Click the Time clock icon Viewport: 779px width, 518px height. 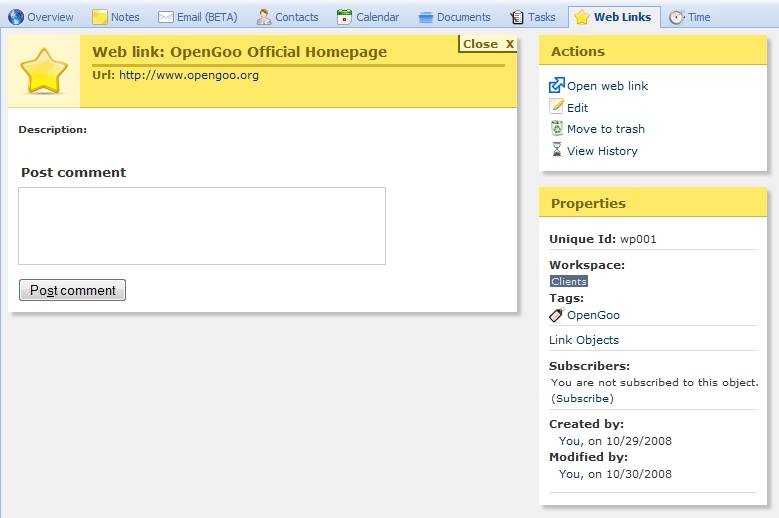[677, 17]
